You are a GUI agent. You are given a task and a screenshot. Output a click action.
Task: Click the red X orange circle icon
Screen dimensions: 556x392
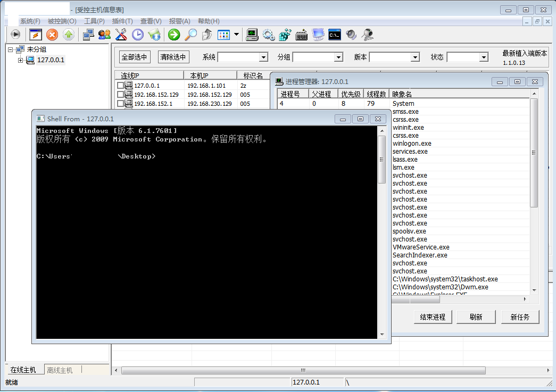click(52, 35)
